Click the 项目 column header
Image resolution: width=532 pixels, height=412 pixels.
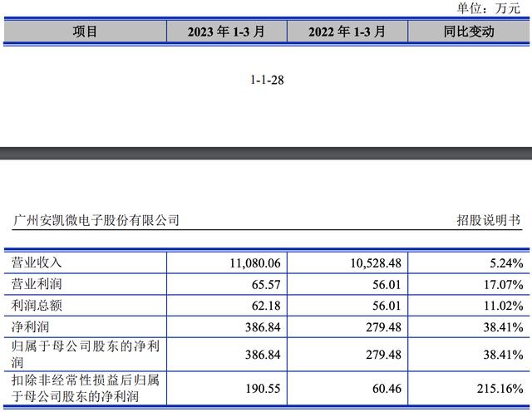[85, 32]
